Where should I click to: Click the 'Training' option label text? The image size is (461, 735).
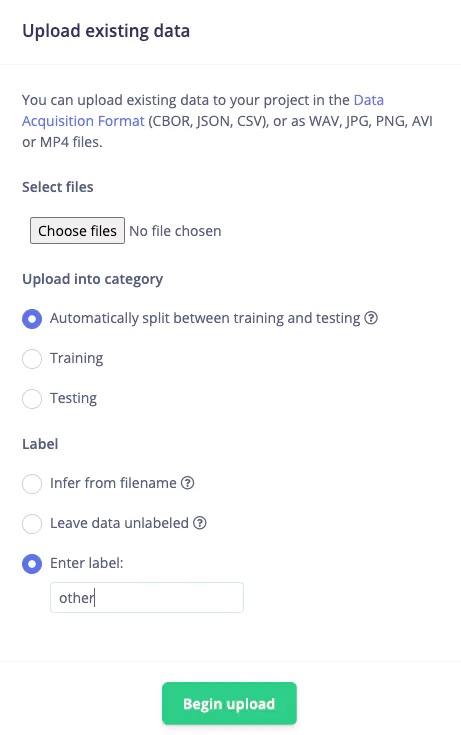(76, 358)
